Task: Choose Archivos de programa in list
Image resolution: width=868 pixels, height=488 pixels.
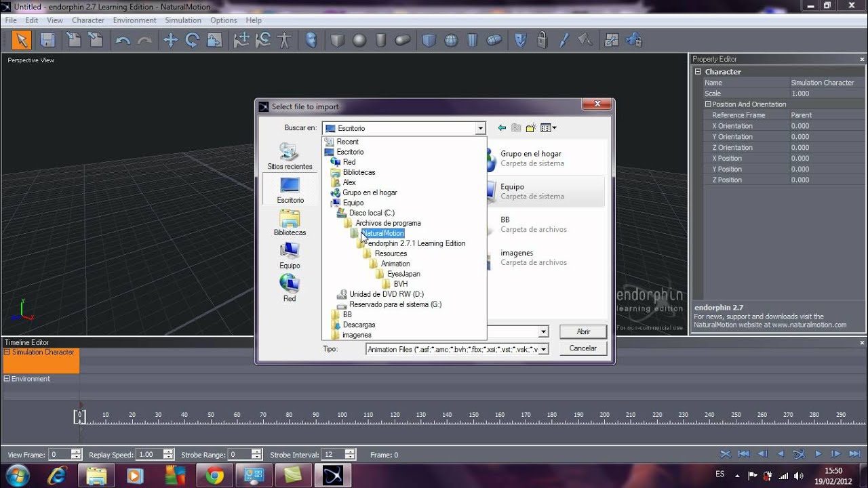Action: tap(388, 223)
